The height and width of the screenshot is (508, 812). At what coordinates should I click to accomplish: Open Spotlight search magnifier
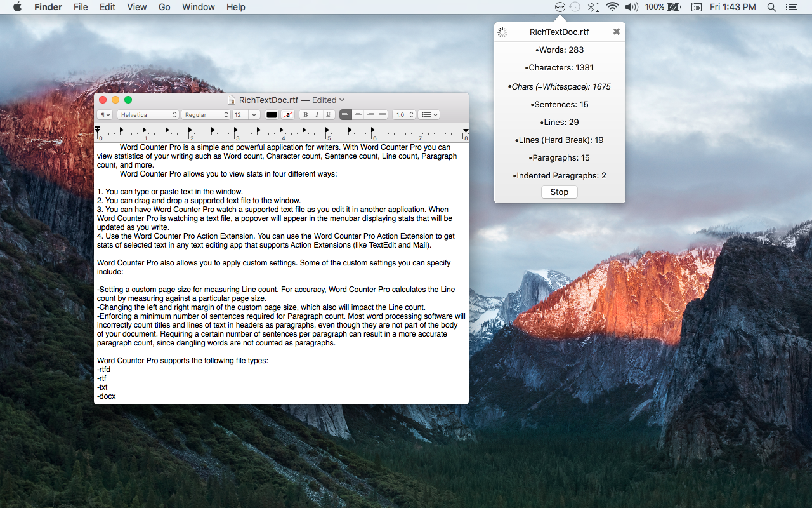pos(771,7)
